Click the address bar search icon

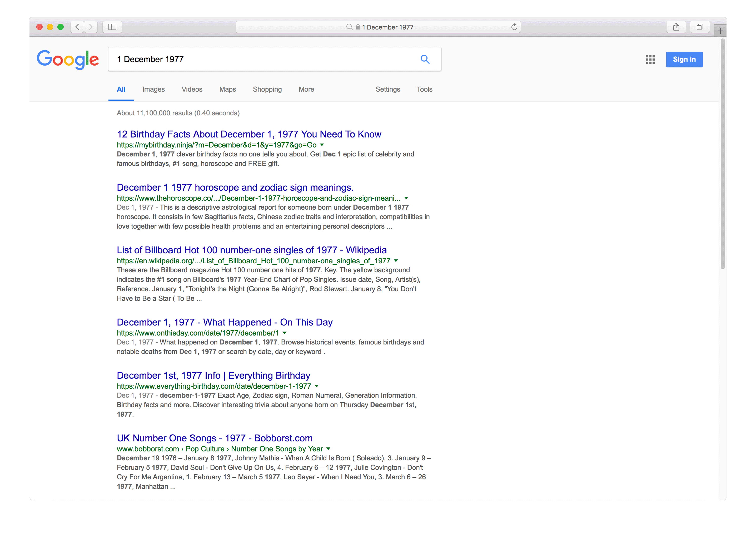tap(349, 27)
